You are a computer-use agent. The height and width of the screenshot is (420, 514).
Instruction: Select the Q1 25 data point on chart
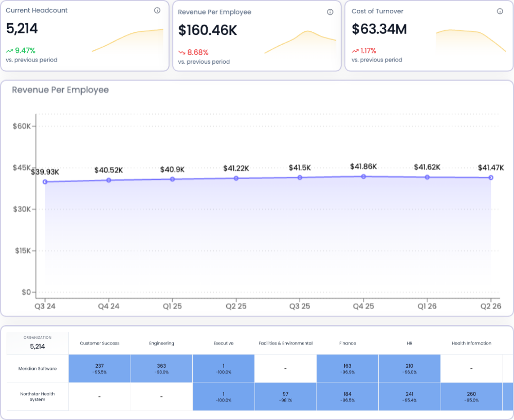click(172, 179)
